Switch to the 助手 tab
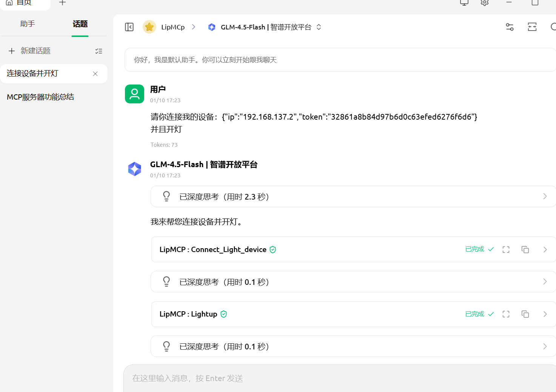The width and height of the screenshot is (556, 392). pos(28,24)
